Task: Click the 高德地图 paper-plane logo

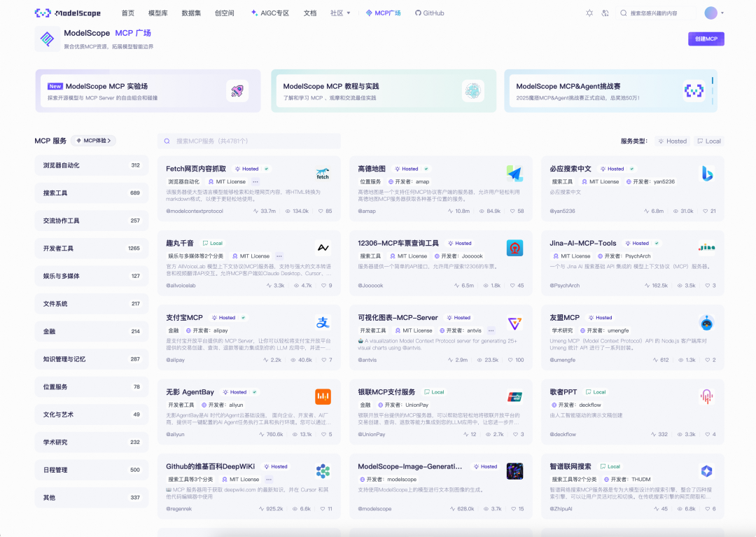Action: [514, 174]
